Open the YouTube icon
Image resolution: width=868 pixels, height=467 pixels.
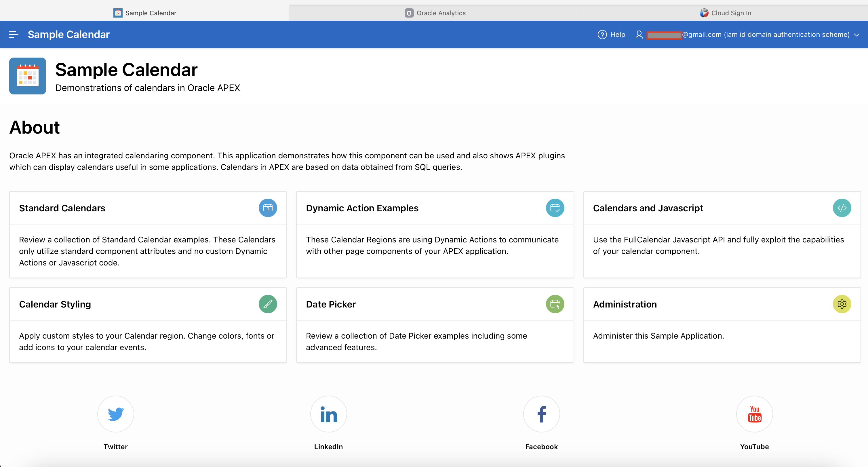pyautogui.click(x=754, y=414)
